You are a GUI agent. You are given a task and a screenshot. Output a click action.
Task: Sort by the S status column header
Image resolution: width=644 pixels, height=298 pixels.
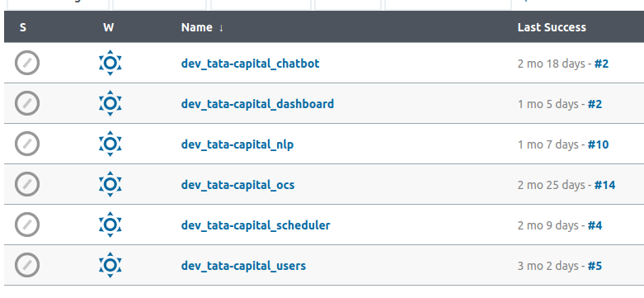(x=23, y=27)
